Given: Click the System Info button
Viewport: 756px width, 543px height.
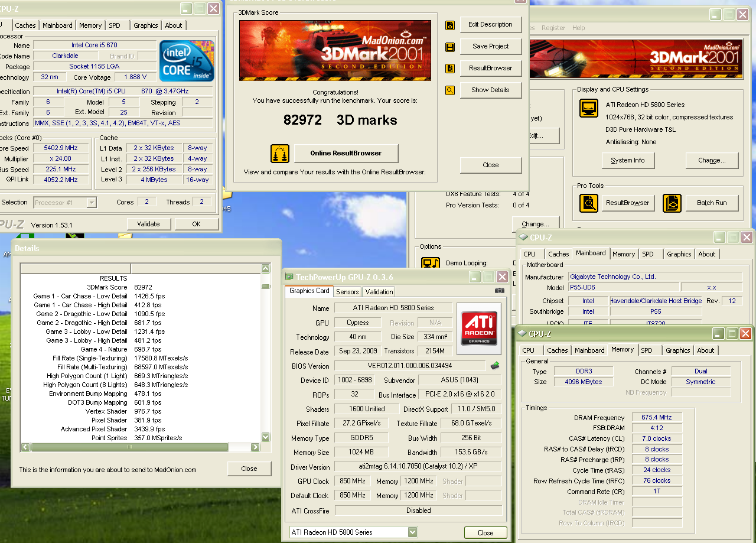Looking at the screenshot, I should [x=628, y=161].
